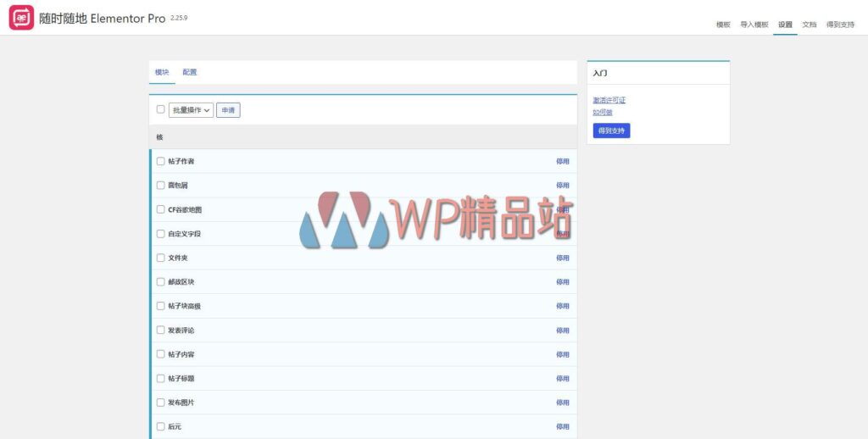
Task: Click the 帖子标题 row label text
Action: (181, 379)
